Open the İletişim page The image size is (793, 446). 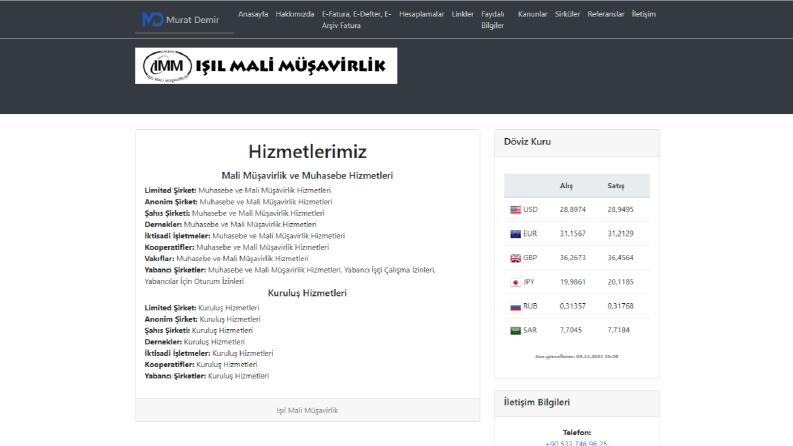pyautogui.click(x=643, y=14)
